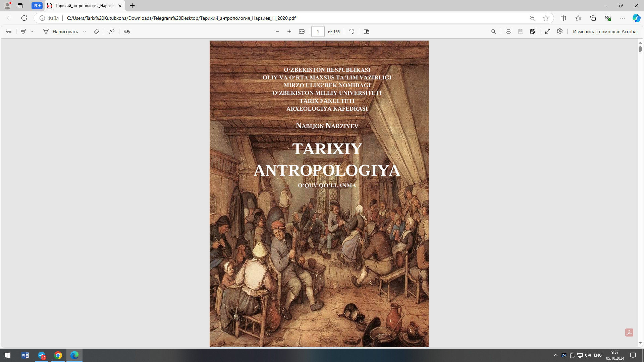Open the tab actions menu

[x=20, y=6]
